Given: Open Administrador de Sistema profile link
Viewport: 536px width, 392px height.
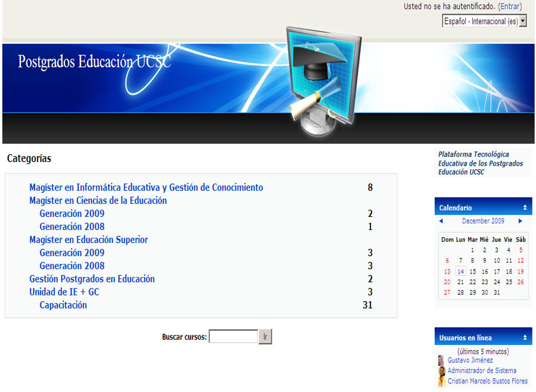Looking at the screenshot, I should (482, 371).
